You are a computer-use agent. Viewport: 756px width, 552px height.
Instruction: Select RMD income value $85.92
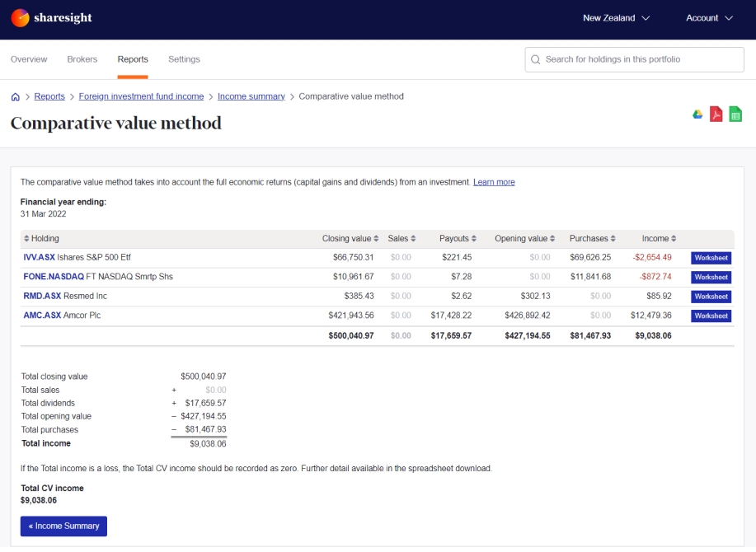coord(659,297)
